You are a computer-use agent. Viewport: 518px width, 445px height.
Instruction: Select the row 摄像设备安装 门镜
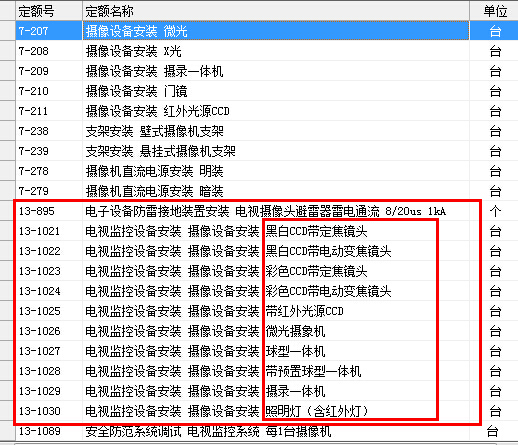click(276, 91)
